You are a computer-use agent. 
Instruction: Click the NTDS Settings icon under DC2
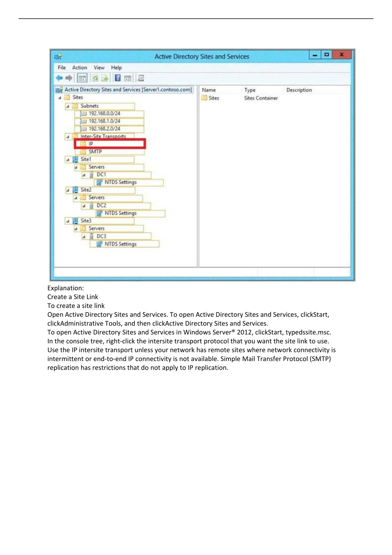pyautogui.click(x=100, y=213)
